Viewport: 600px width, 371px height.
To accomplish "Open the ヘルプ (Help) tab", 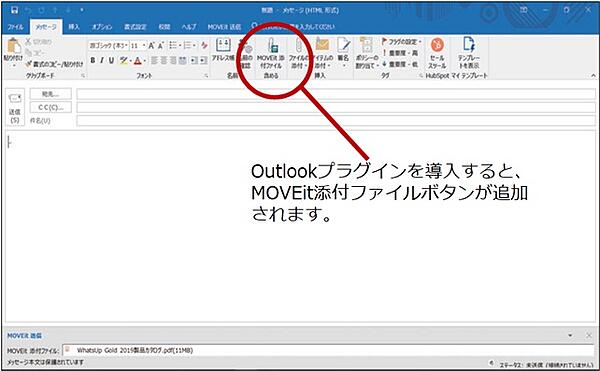I will [x=189, y=27].
